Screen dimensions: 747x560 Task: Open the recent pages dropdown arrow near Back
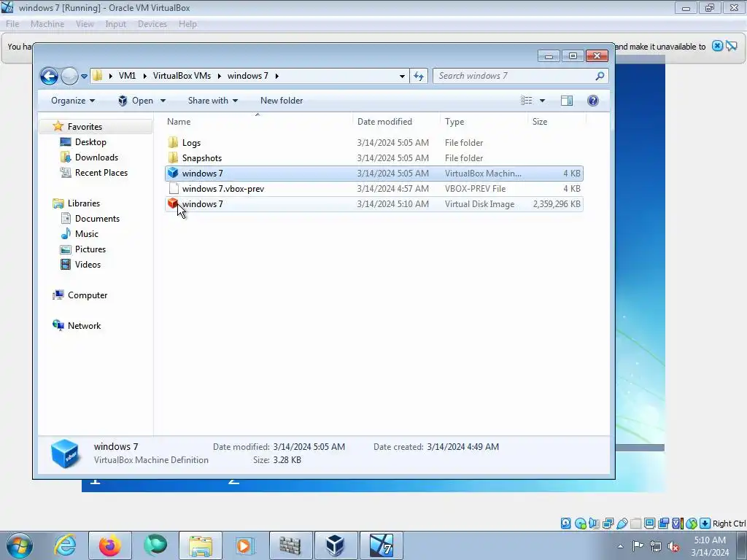[84, 76]
